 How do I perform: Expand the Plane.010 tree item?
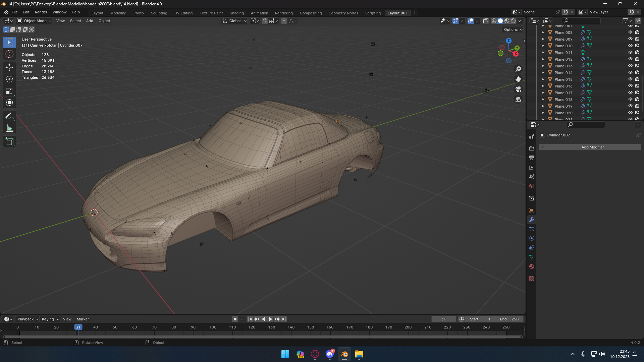(x=543, y=46)
